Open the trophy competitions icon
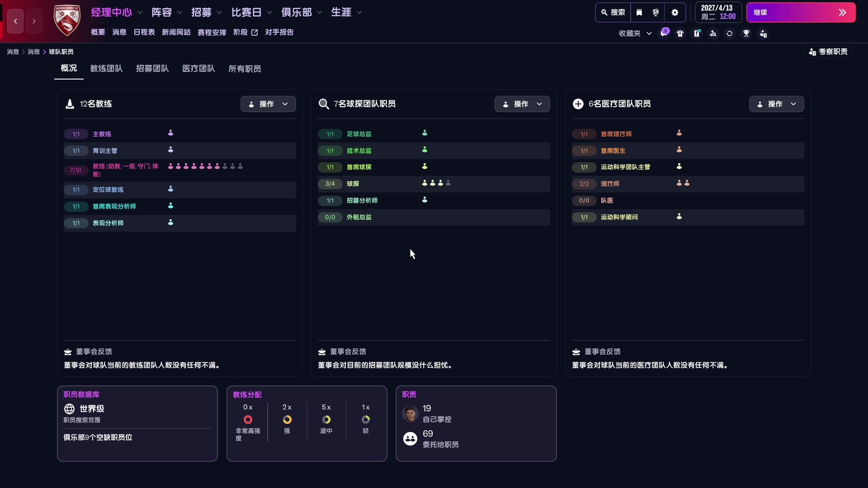The image size is (868, 488). coord(746,33)
